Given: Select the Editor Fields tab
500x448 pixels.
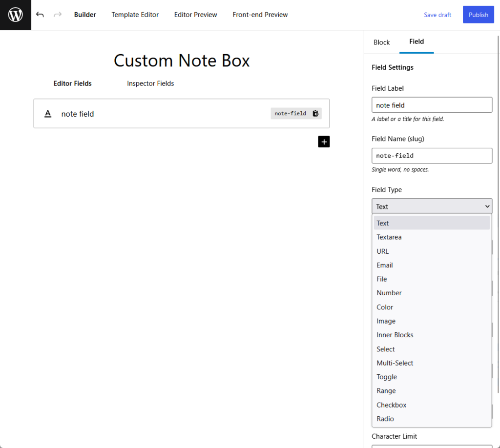Looking at the screenshot, I should click(72, 83).
